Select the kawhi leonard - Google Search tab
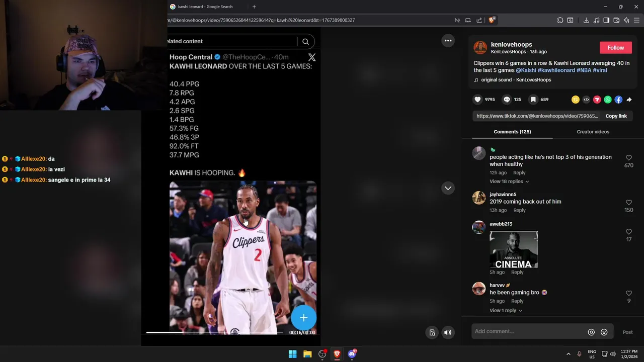The width and height of the screenshot is (644, 362). [x=205, y=7]
